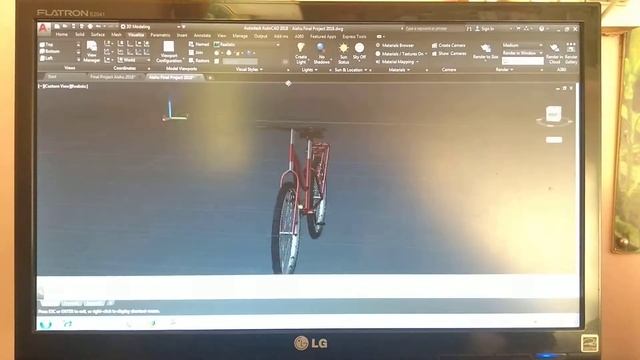640x360 pixels.
Task: Click the Named viewports button
Action: coord(199,44)
